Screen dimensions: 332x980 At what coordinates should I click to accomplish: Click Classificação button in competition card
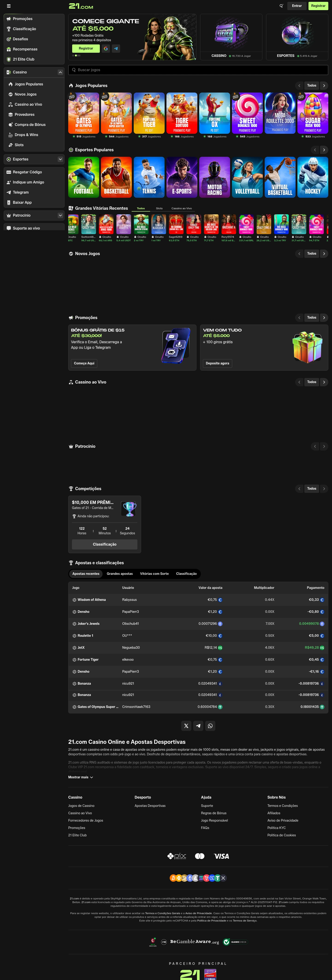pyautogui.click(x=104, y=544)
